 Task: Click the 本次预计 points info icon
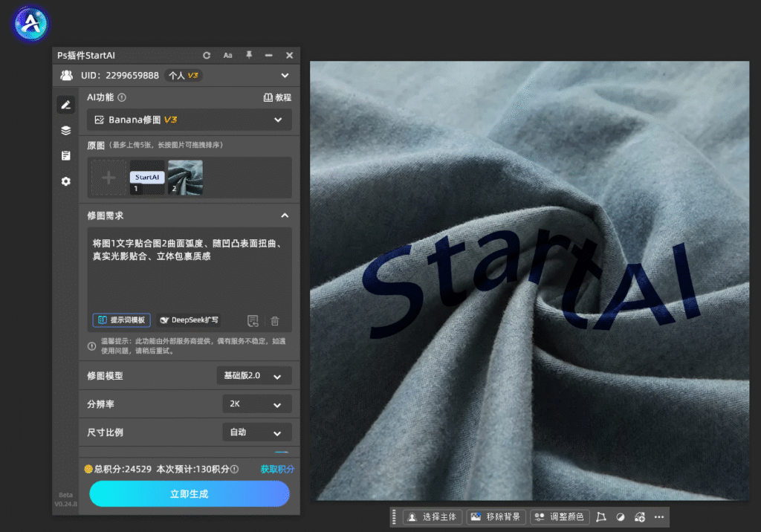click(x=234, y=469)
